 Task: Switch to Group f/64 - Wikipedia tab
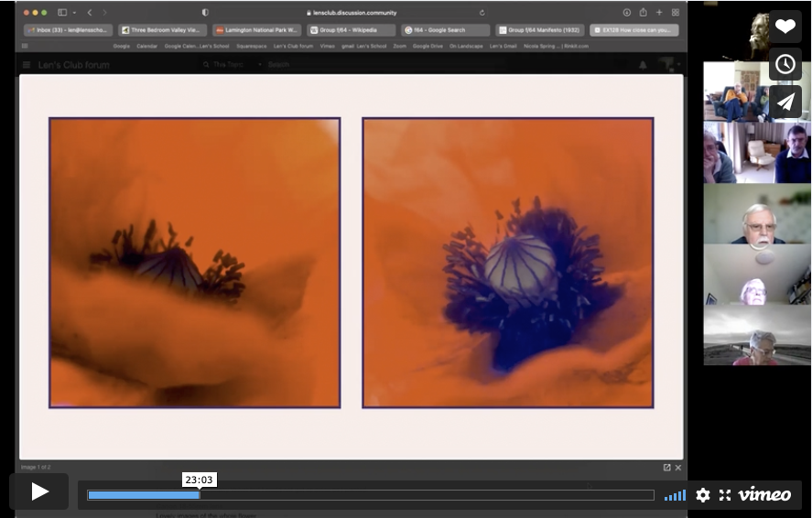pos(352,30)
